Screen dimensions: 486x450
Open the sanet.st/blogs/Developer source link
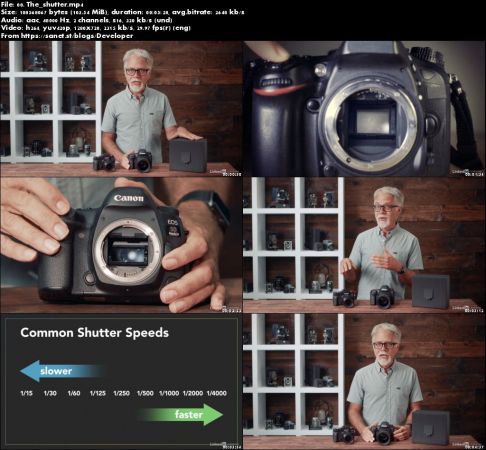pos(77,36)
